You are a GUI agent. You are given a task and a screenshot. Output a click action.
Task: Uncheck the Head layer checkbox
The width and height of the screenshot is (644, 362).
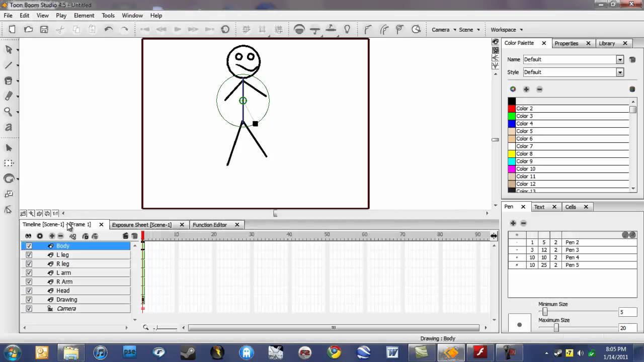tap(29, 291)
